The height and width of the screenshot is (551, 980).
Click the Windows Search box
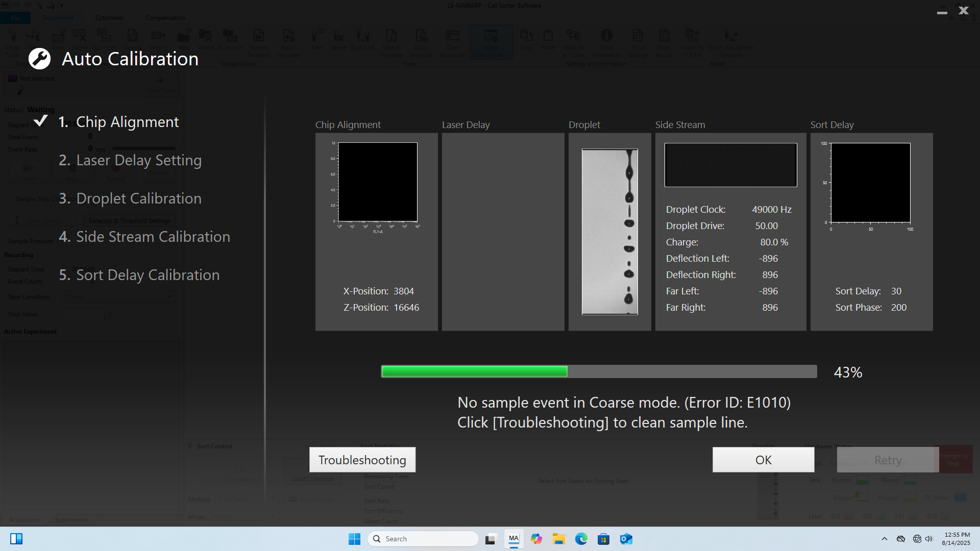coord(423,539)
